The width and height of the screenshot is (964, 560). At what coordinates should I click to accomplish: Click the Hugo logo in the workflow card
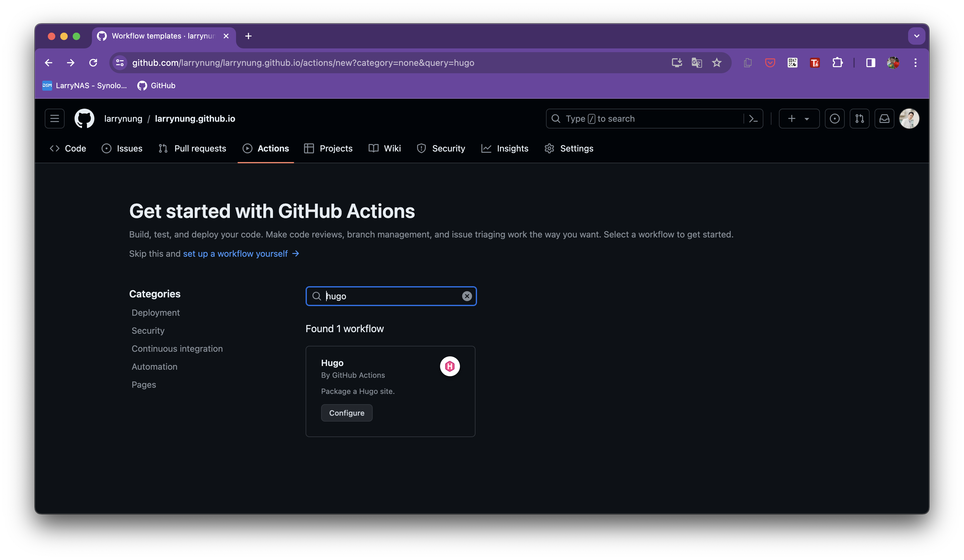click(449, 366)
